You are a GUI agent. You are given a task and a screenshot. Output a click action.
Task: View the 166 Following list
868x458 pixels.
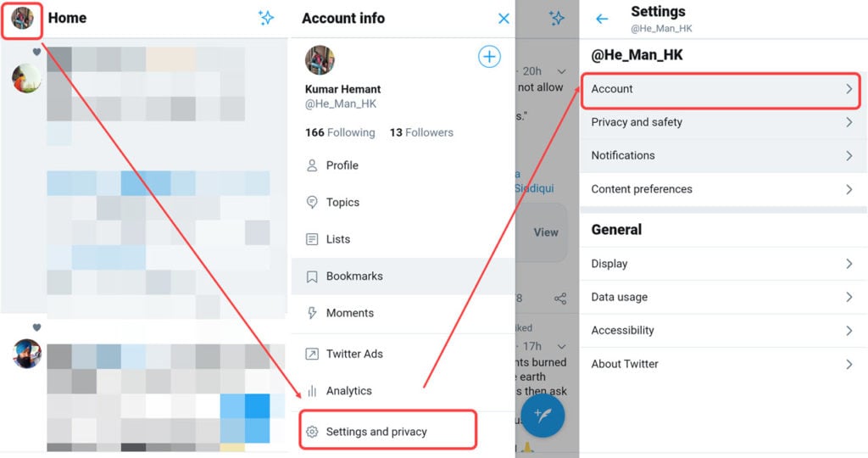tap(340, 132)
